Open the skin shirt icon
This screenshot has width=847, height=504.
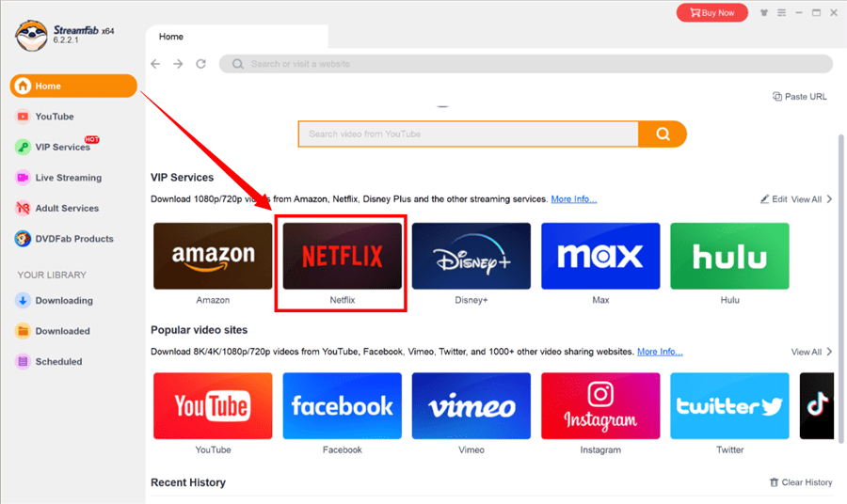[764, 12]
